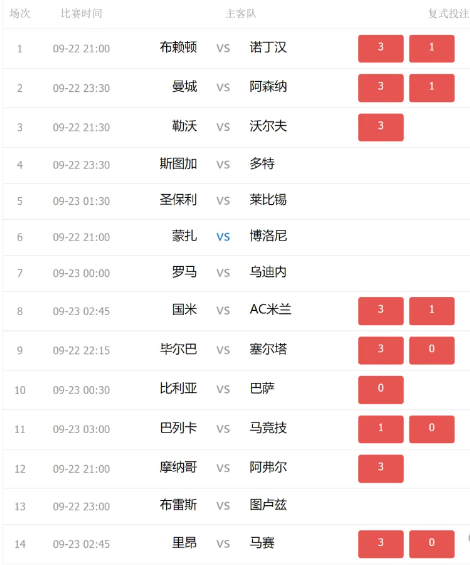Toggle the 3 pick for 毕尔巴 vs 塞尔塔

[x=381, y=350]
